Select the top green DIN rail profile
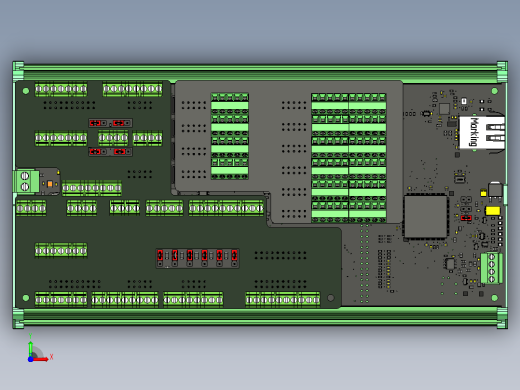This screenshot has height=390, width=520. (x=260, y=71)
